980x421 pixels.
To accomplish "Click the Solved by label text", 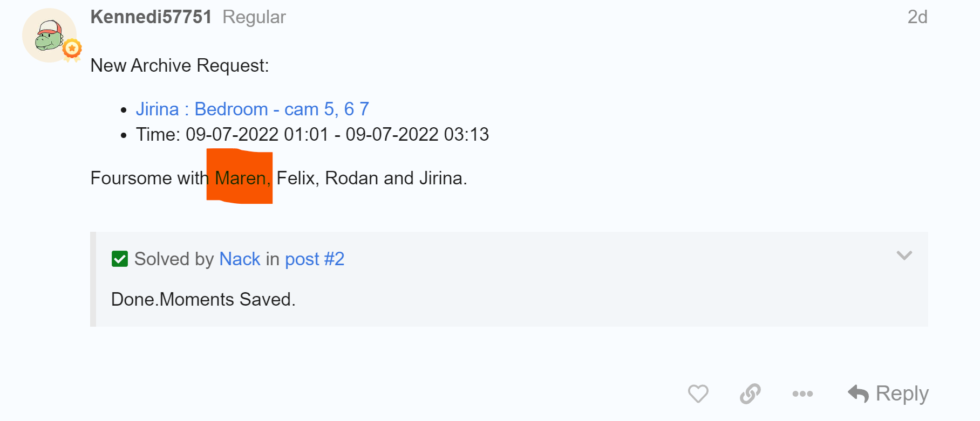I will (174, 259).
